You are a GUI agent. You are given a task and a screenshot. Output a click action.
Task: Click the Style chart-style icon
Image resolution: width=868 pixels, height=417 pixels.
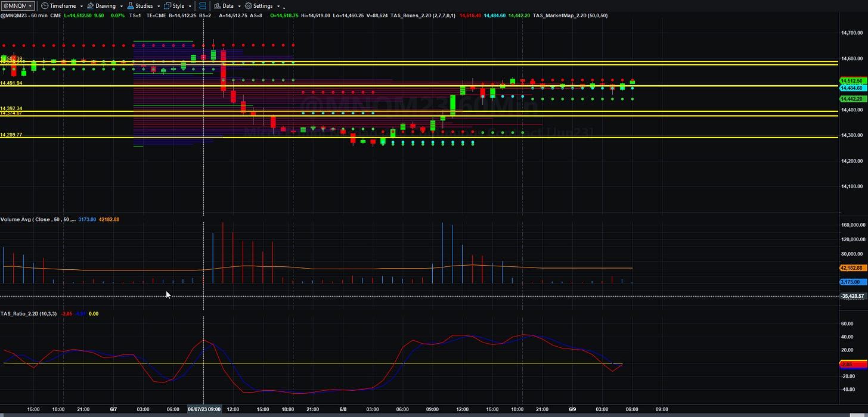168,5
